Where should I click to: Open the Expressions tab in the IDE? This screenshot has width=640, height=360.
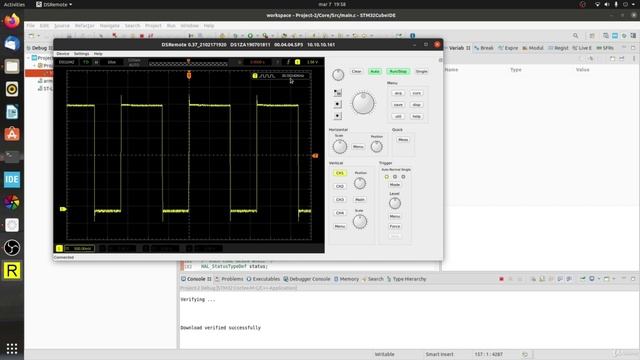point(508,48)
